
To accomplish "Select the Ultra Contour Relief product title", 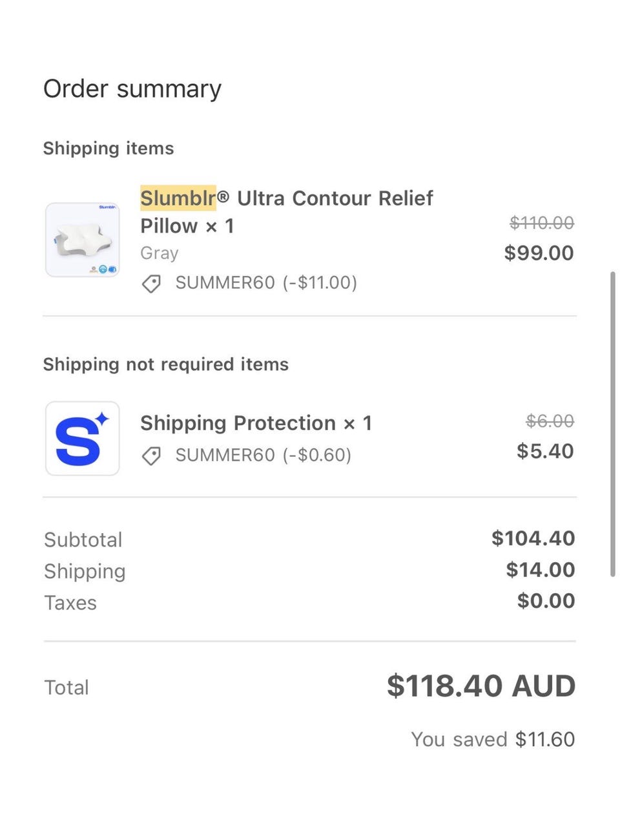I will [335, 198].
